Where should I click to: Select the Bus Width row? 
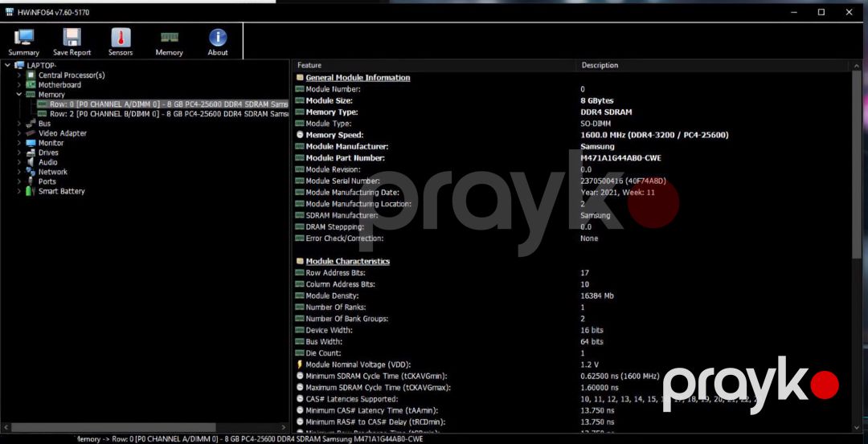572,342
